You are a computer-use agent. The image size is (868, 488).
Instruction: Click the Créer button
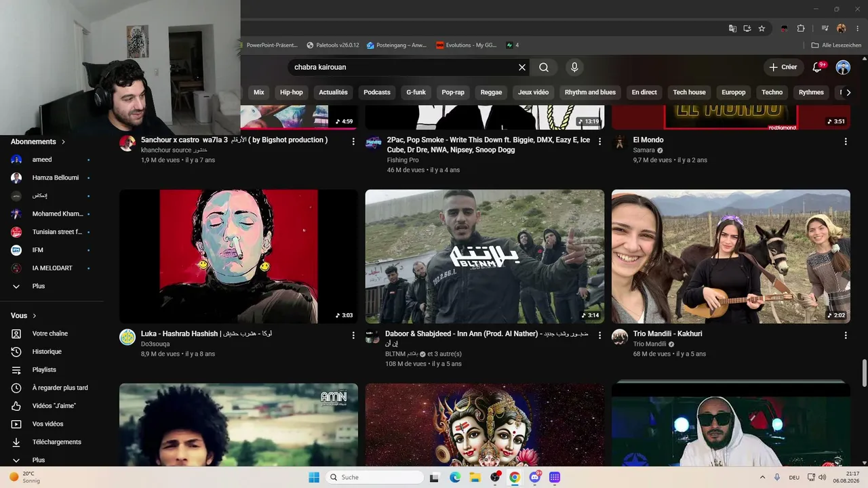(783, 67)
